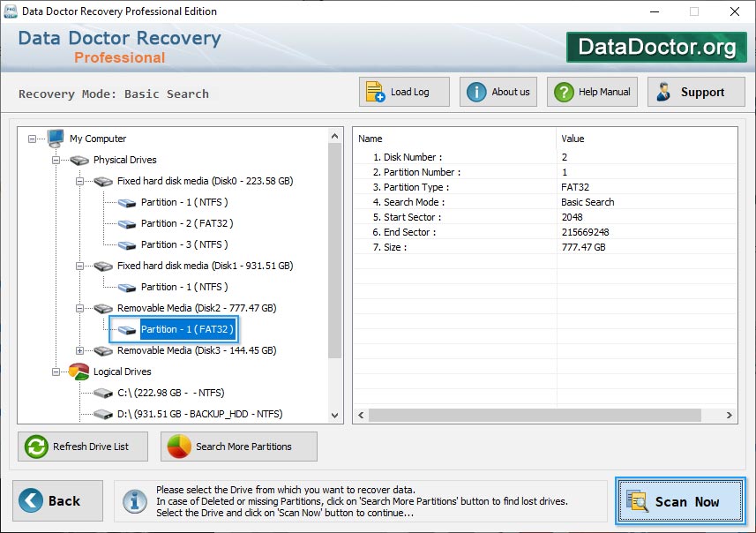Collapse the Disk0 223.58 GB node
Screen dimensions: 756x533
(79, 182)
